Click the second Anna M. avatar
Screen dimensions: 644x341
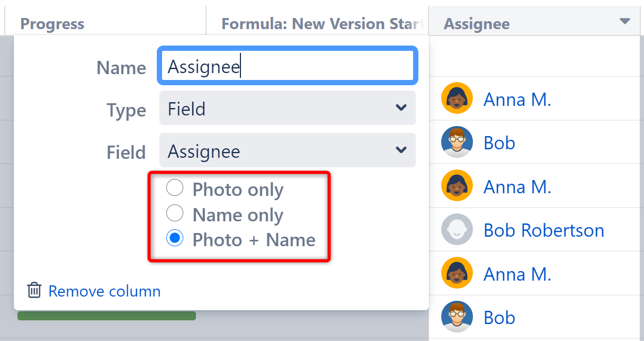pyautogui.click(x=457, y=186)
